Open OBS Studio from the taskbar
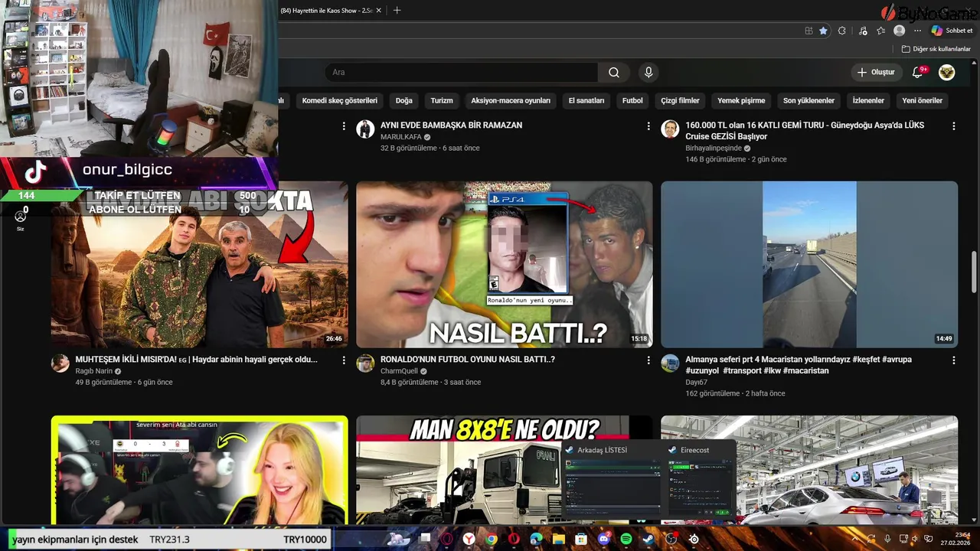This screenshot has width=980, height=551. [671, 539]
